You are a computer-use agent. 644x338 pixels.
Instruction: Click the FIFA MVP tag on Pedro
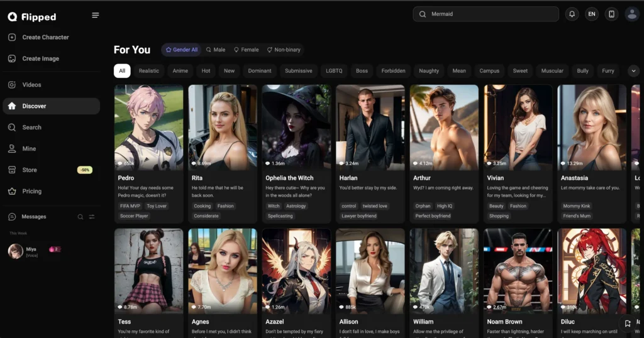click(130, 206)
